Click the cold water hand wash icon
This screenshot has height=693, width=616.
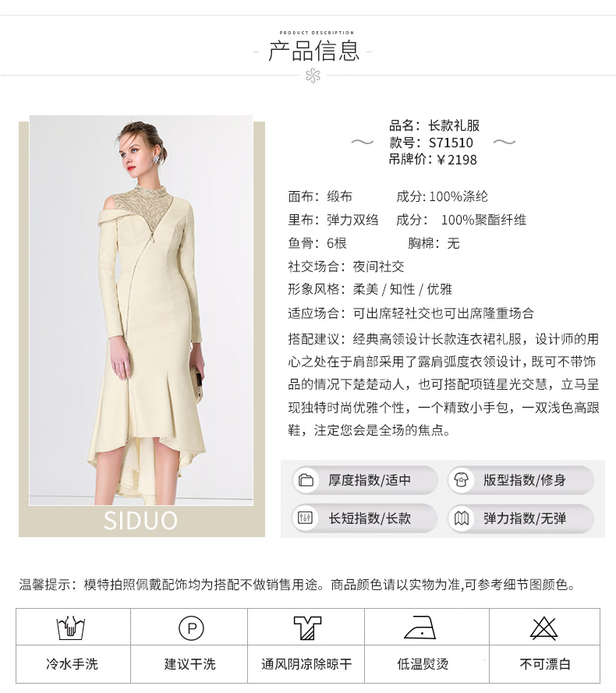click(x=71, y=628)
